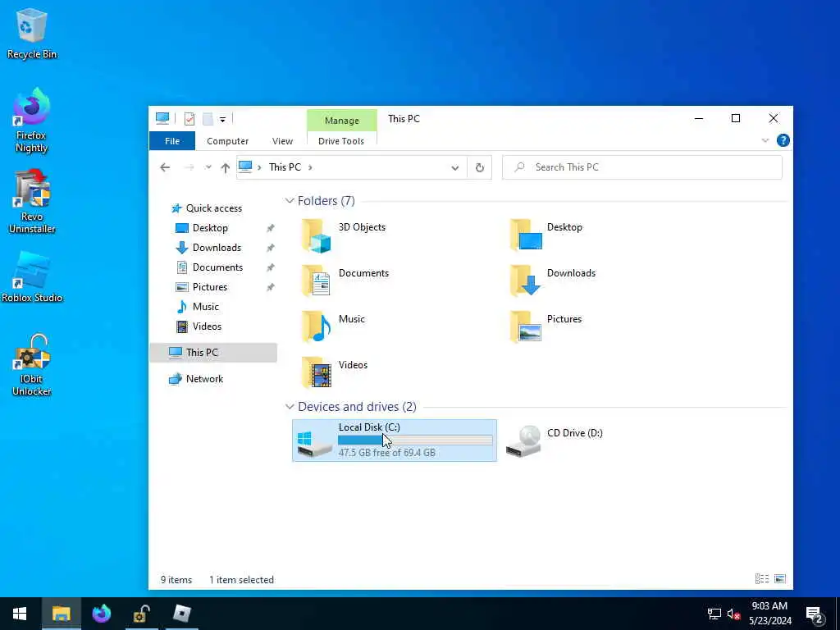Open the Customize Quick Access Toolbar dropdown
The width and height of the screenshot is (840, 630).
(222, 119)
